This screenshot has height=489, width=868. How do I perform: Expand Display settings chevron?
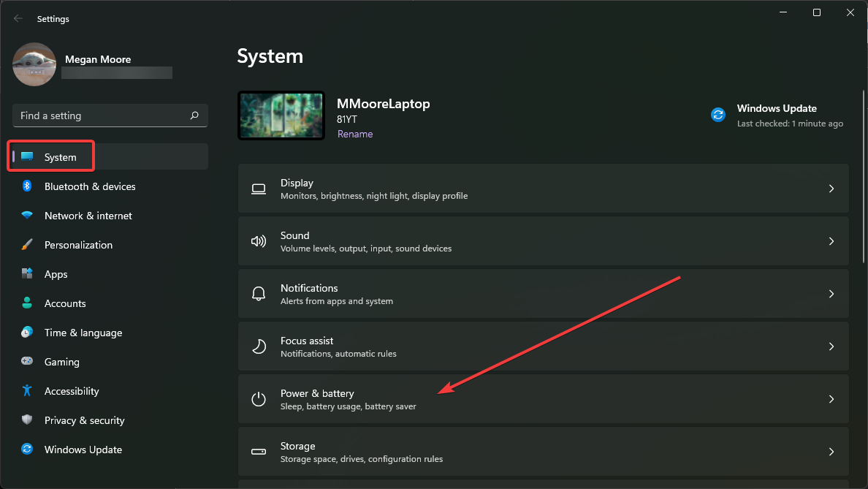831,189
